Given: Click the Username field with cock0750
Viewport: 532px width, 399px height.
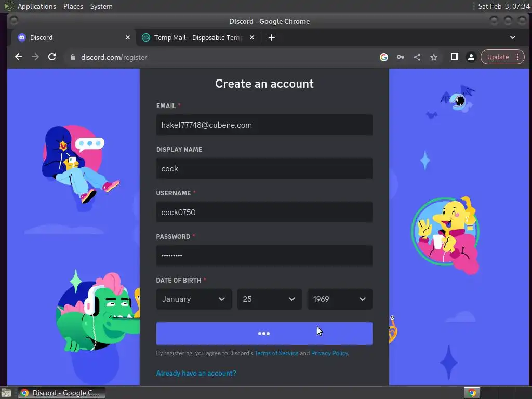Looking at the screenshot, I should tap(264, 212).
